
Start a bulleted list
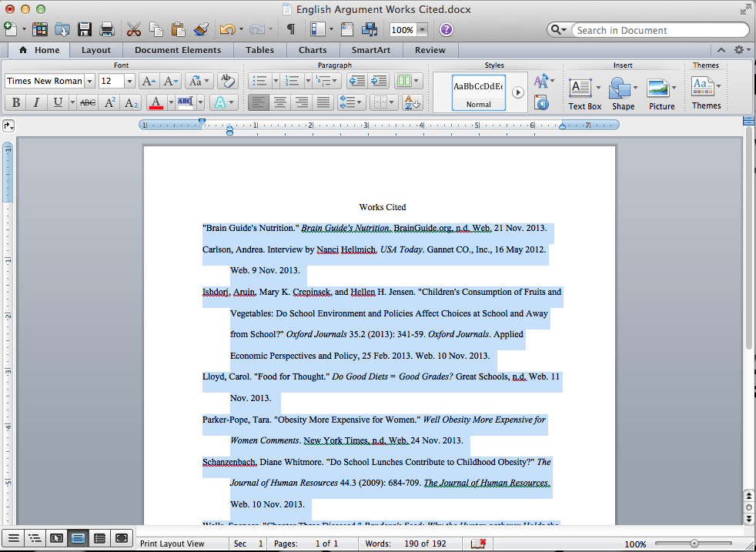(x=260, y=81)
